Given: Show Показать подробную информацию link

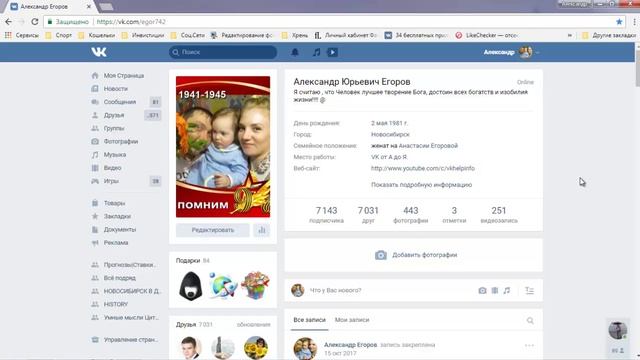Looking at the screenshot, I should click(x=421, y=185).
